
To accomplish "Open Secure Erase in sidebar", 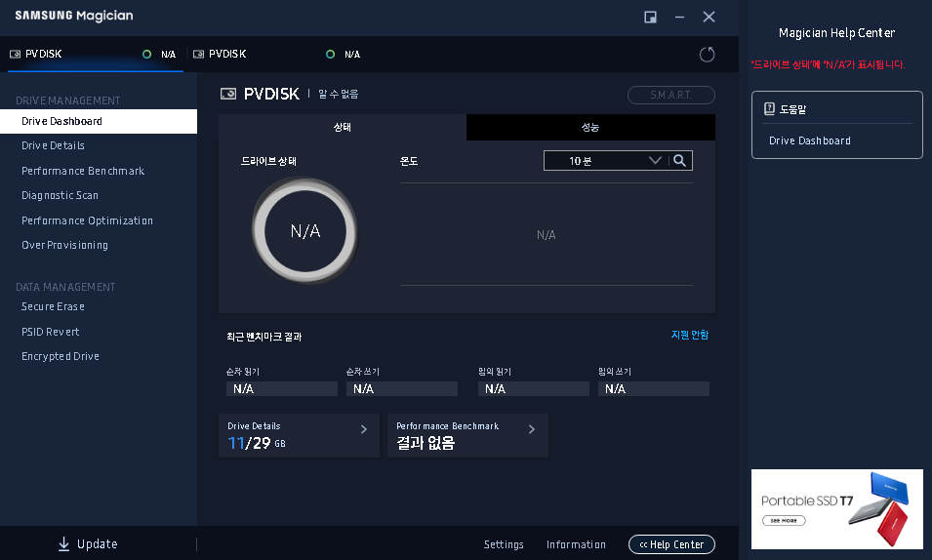I will pyautogui.click(x=53, y=306).
